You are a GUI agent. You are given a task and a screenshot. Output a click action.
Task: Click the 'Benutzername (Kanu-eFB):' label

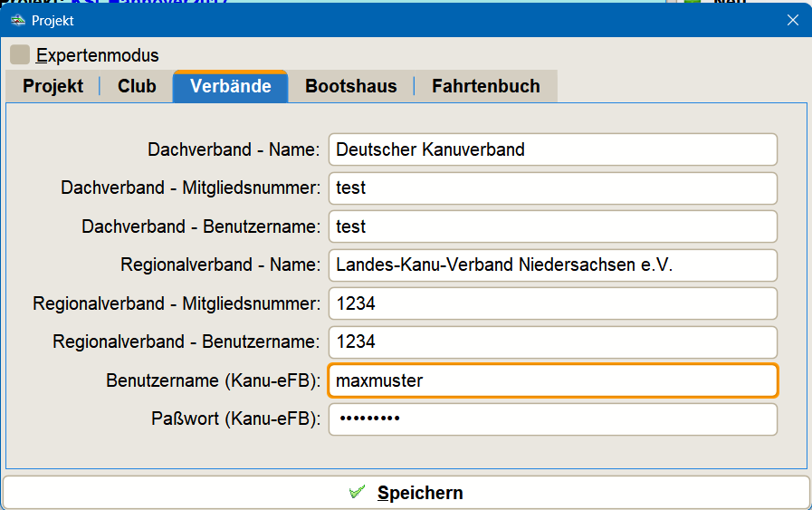pyautogui.click(x=214, y=380)
